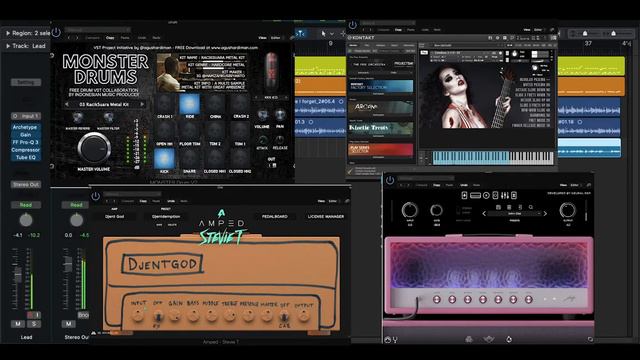Trigger the CRASH 1 drum pad
640x360 pixels.
[164, 104]
